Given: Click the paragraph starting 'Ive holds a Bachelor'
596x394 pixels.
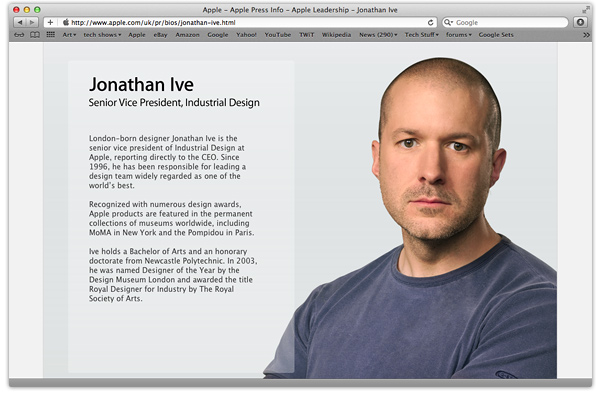Looking at the screenshot, I should 173,275.
